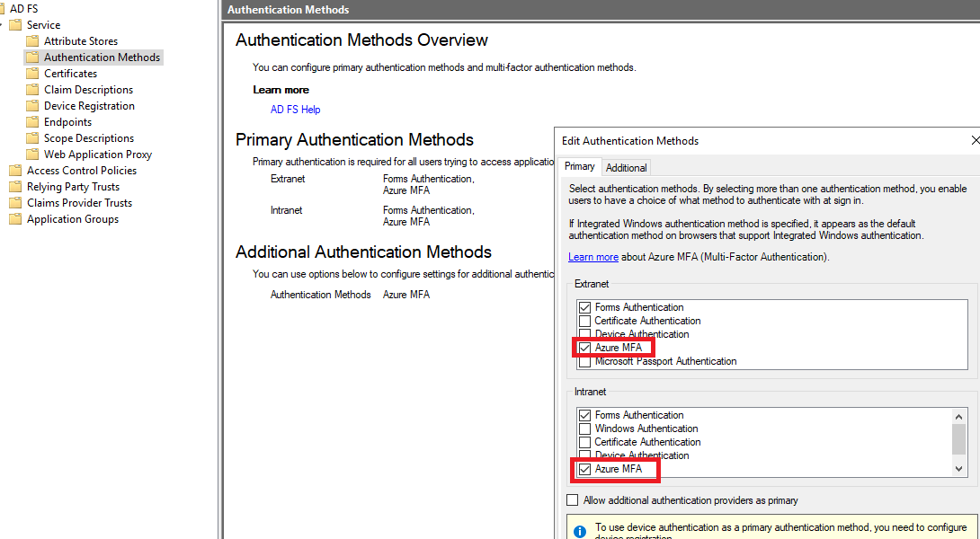Check Intranet Certificate Authentication
This screenshot has height=539, width=980.
(585, 442)
